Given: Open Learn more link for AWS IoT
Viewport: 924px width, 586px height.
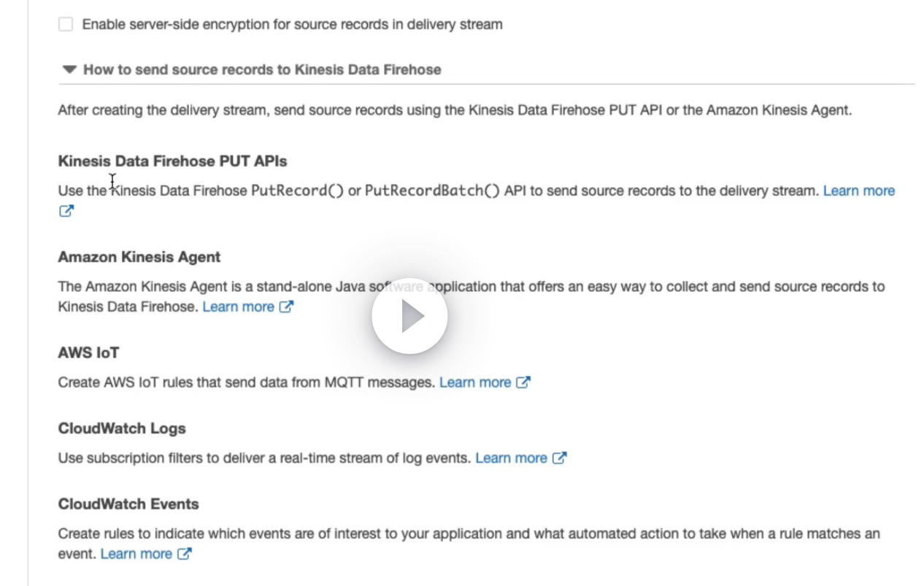Looking at the screenshot, I should click(x=474, y=382).
